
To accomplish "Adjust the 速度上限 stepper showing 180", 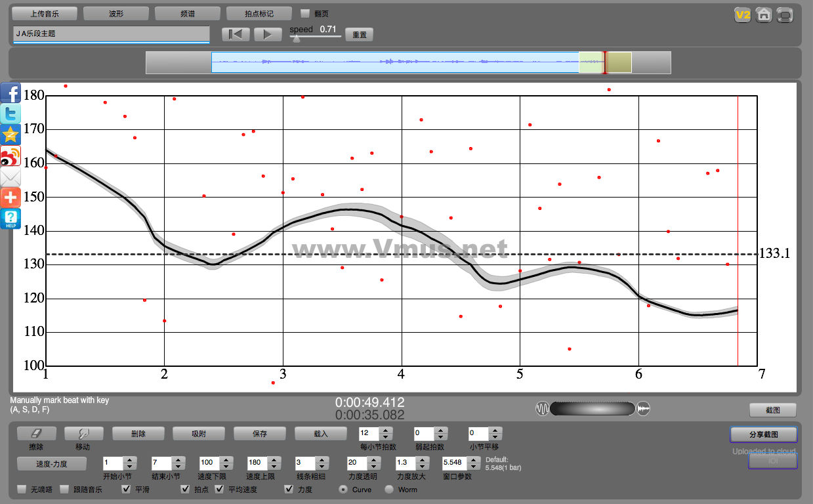I will (x=274, y=463).
